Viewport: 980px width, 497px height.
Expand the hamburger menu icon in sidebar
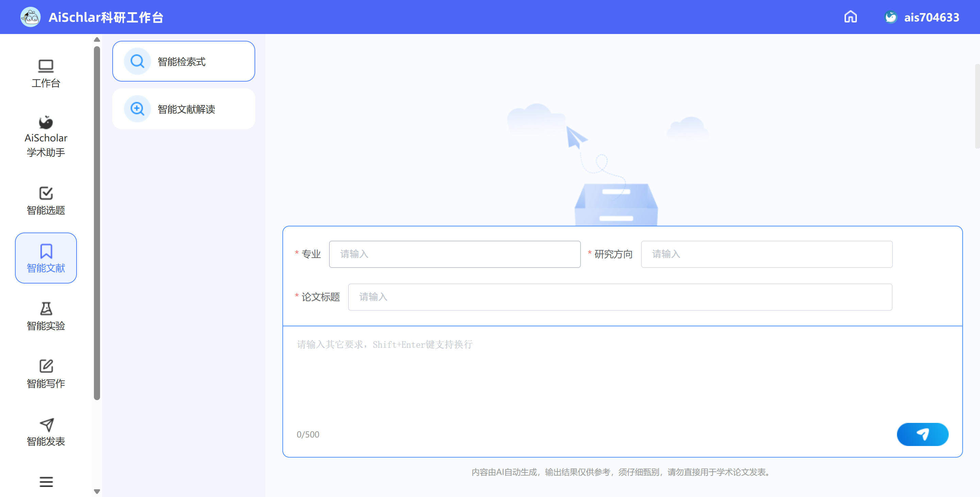tap(46, 482)
